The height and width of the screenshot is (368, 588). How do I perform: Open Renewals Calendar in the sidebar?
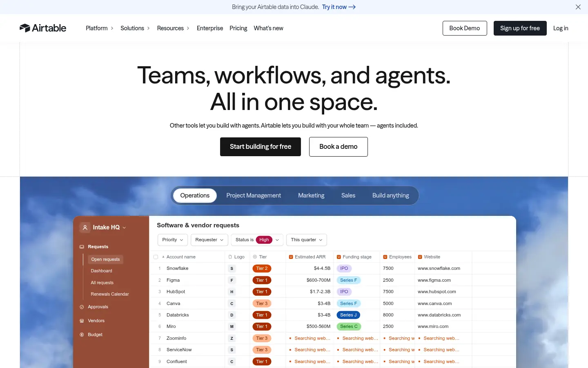[110, 294]
